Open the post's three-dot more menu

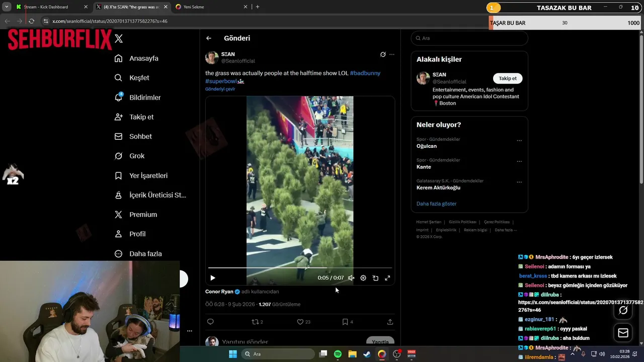(x=392, y=54)
